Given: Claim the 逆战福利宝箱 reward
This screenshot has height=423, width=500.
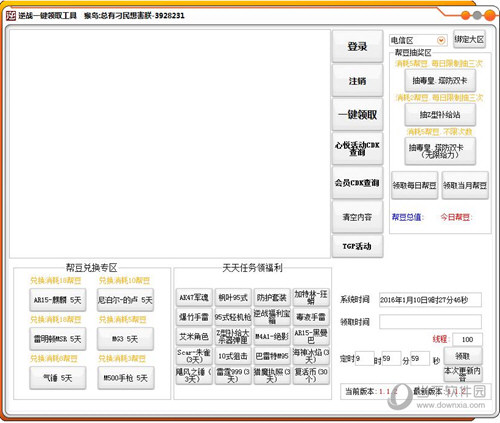Looking at the screenshot, I should 272,317.
